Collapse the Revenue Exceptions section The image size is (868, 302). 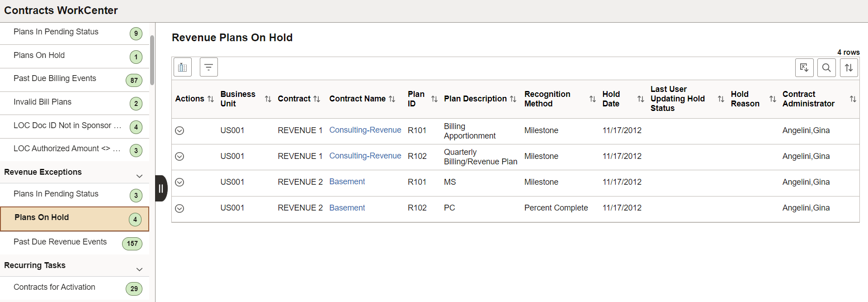(x=139, y=176)
